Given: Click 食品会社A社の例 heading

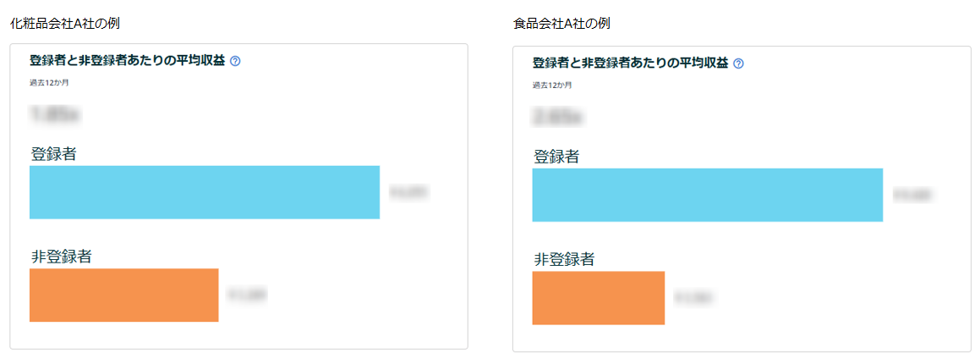Looking at the screenshot, I should [561, 24].
